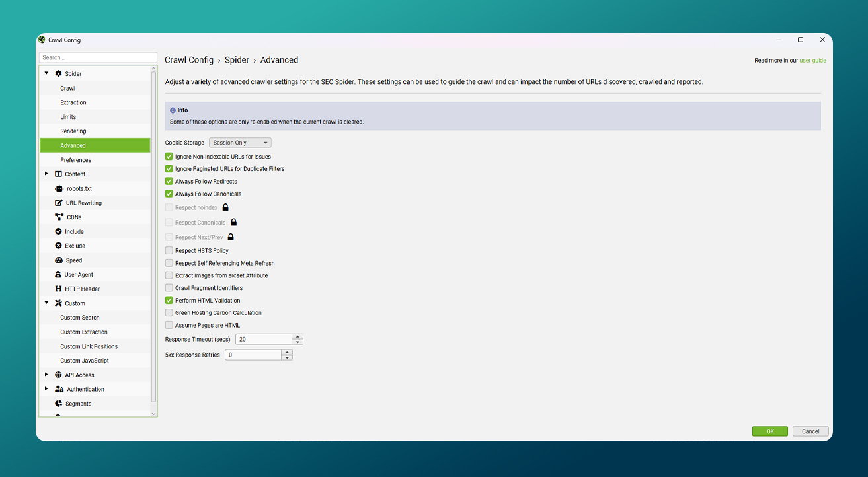The image size is (868, 477).
Task: Click the robots.txt robot icon in sidebar
Action: (59, 189)
